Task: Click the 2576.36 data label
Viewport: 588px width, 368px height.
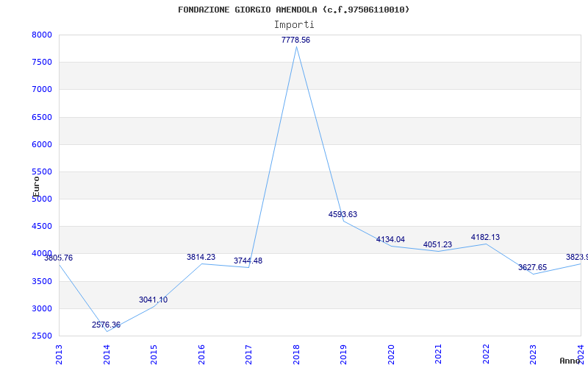Action: (x=106, y=325)
